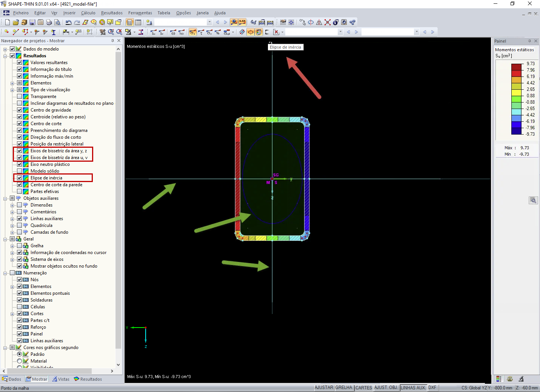Open the Ficheiro menu
The width and height of the screenshot is (540, 392).
coord(21,13)
